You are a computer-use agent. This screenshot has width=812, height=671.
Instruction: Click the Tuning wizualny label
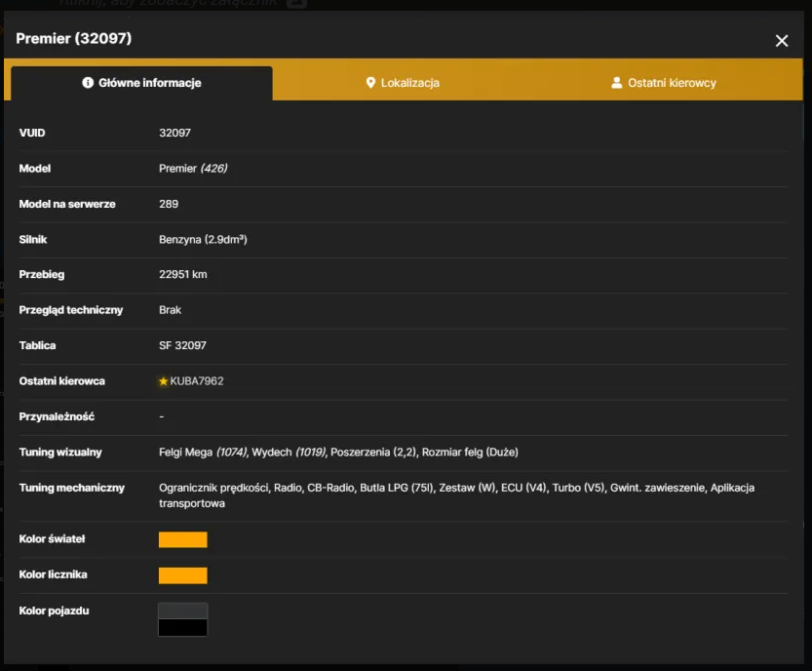pyautogui.click(x=60, y=453)
